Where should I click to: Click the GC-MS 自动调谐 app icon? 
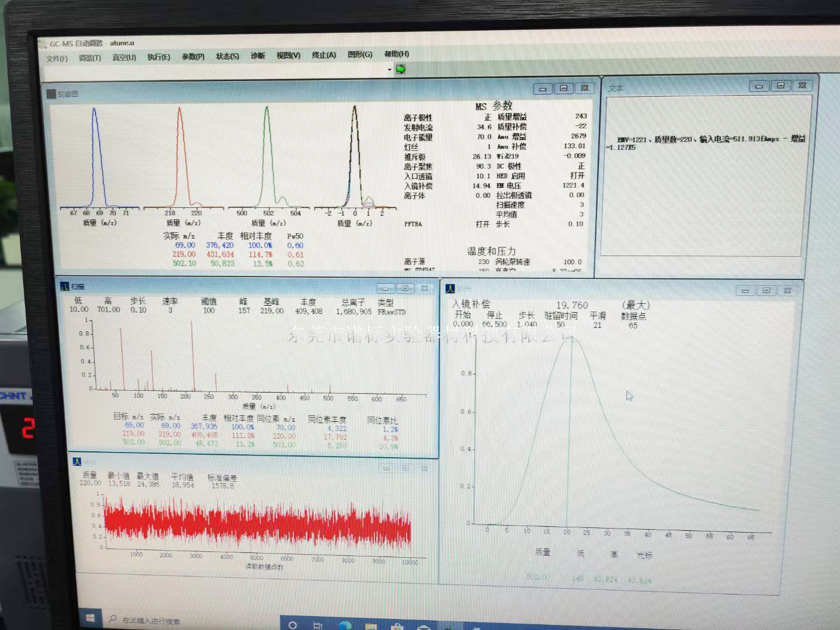tap(43, 44)
